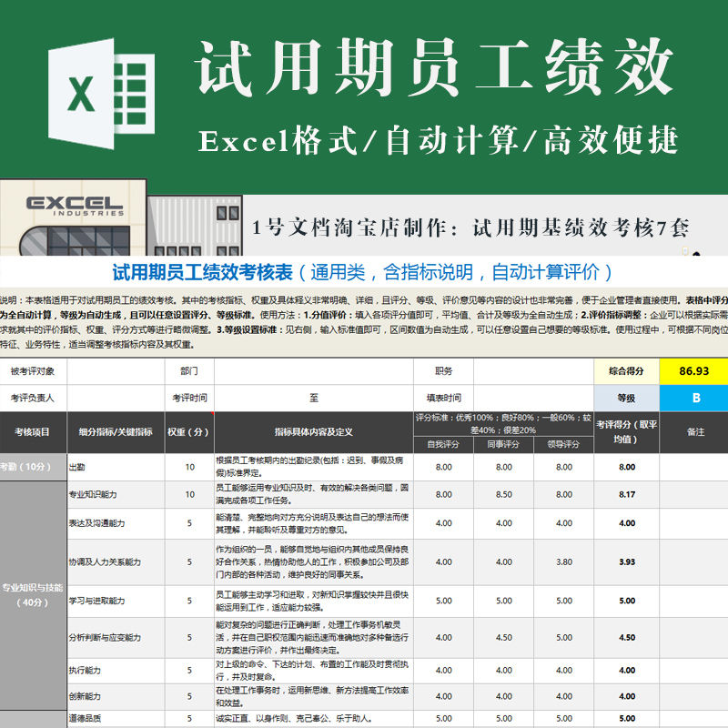This screenshot has height=728, width=728.
Task: Select the 学习与进取能力 indicator cell
Action: (116, 601)
